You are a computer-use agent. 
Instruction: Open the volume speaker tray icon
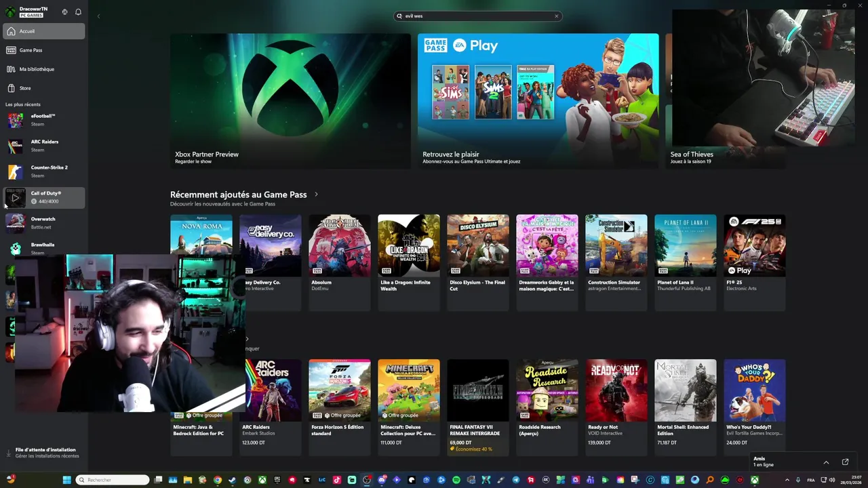[x=833, y=480]
